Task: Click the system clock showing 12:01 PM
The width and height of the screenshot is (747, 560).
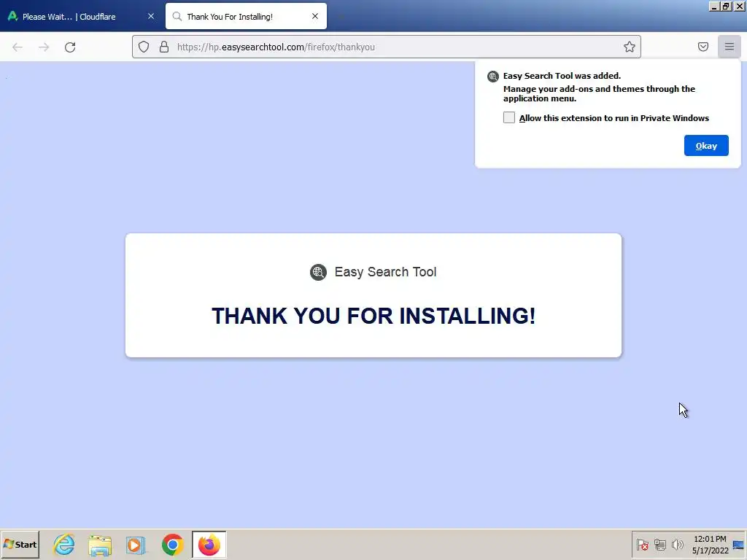Action: pos(710,544)
